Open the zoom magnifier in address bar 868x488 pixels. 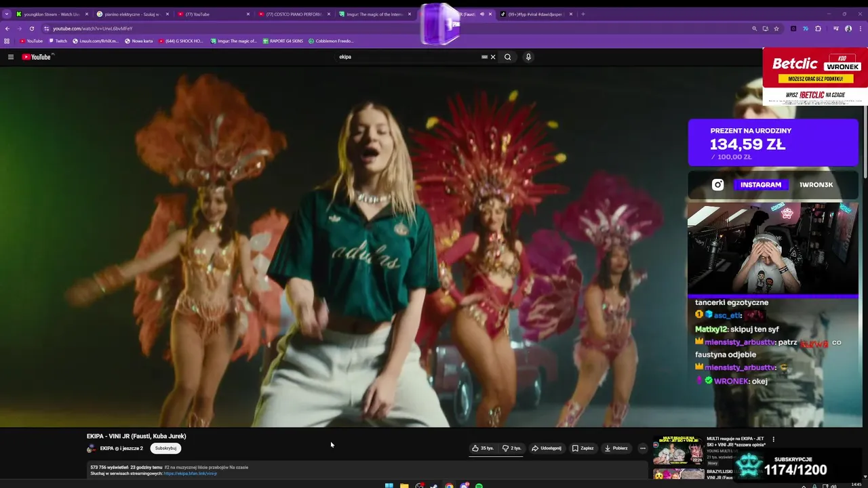(754, 28)
